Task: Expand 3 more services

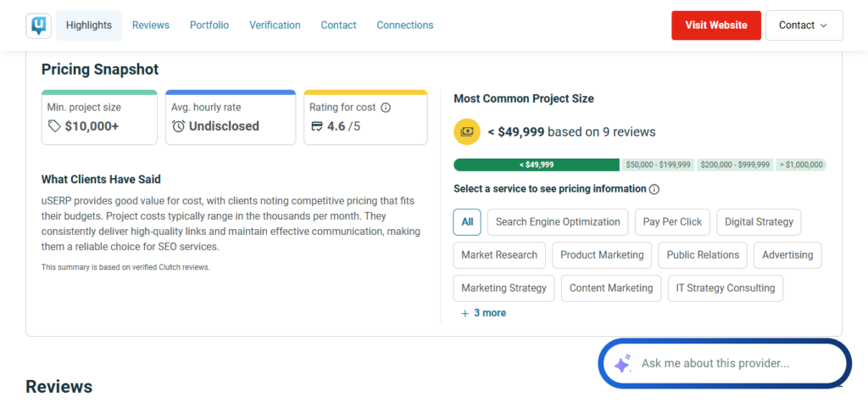Action: click(484, 313)
